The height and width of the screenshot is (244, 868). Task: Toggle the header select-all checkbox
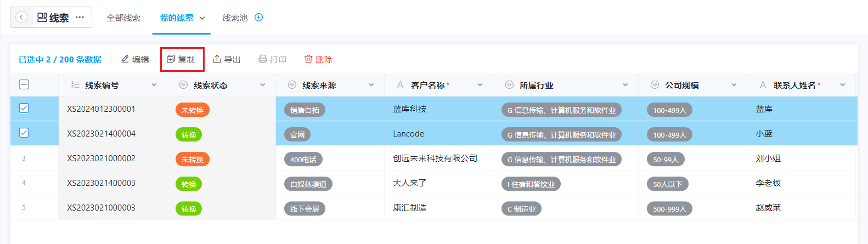24,84
